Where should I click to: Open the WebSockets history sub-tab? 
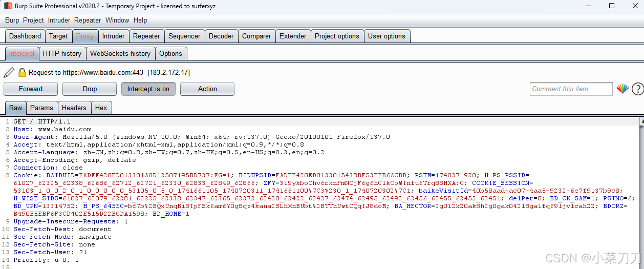121,53
